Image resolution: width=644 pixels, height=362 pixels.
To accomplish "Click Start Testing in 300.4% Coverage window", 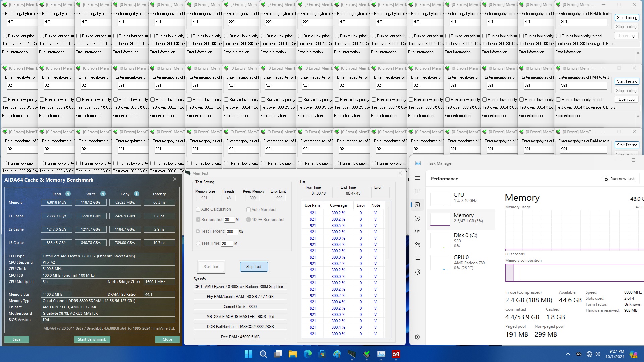I will coord(627,81).
